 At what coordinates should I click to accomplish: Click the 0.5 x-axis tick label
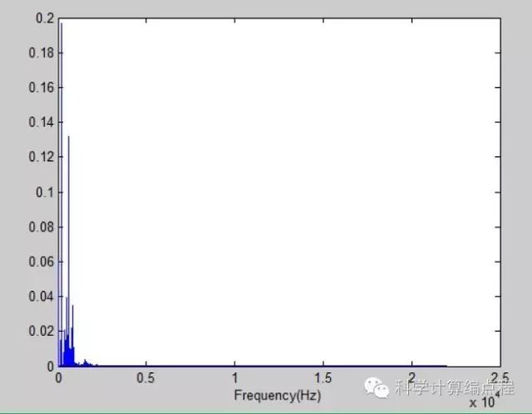click(145, 378)
